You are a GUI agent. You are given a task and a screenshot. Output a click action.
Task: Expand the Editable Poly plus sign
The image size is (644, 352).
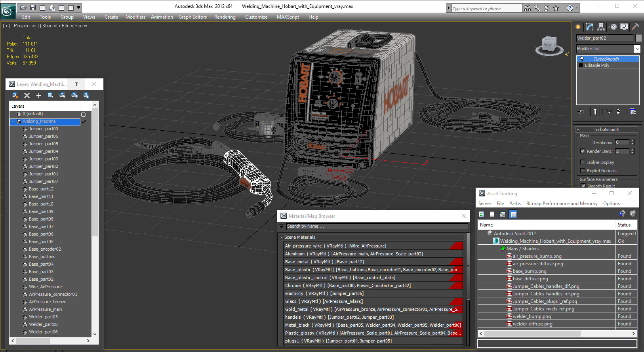pyautogui.click(x=581, y=65)
